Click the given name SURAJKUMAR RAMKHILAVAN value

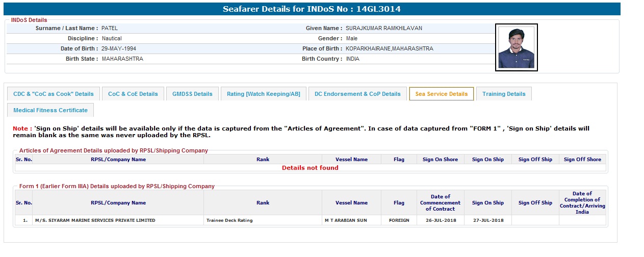tap(384, 28)
